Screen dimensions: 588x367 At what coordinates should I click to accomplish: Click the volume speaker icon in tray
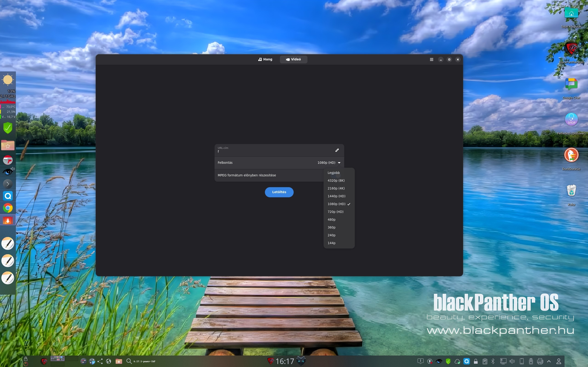512,361
